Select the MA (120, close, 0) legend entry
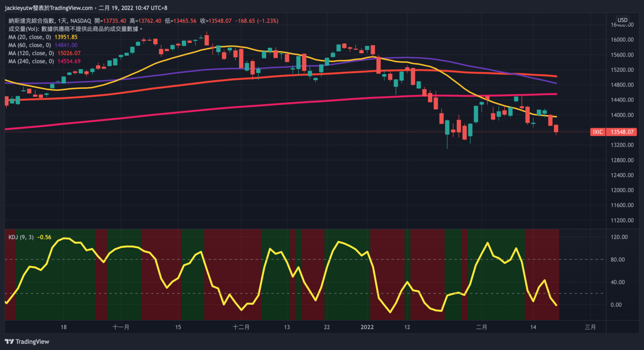Viewport: 644px width, 350px height. point(31,53)
